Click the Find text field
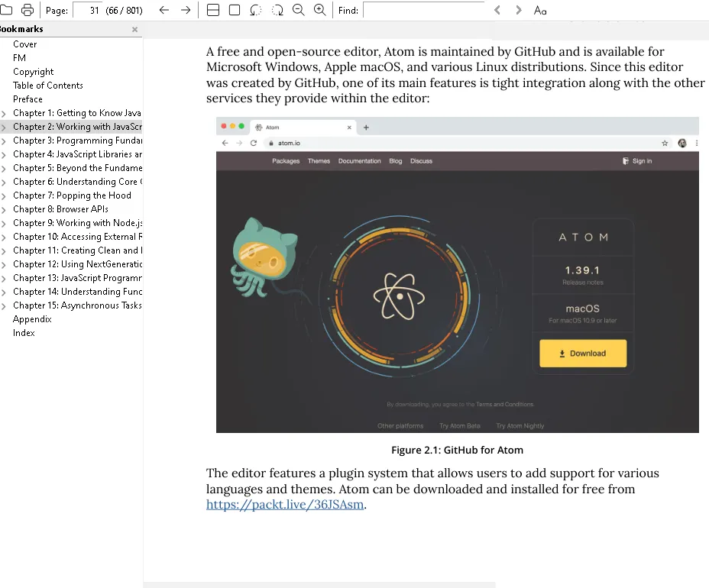Screen dimensions: 709x588 pyautogui.click(x=423, y=10)
